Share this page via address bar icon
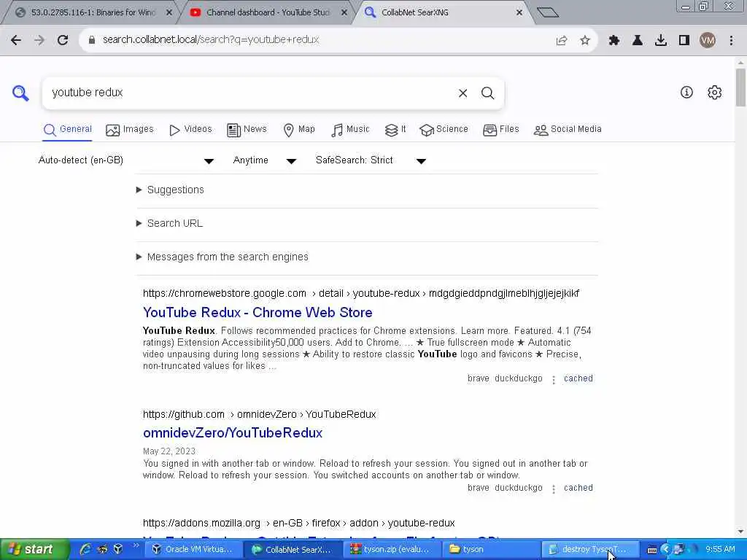Screen dimensions: 747x560 click(x=562, y=40)
